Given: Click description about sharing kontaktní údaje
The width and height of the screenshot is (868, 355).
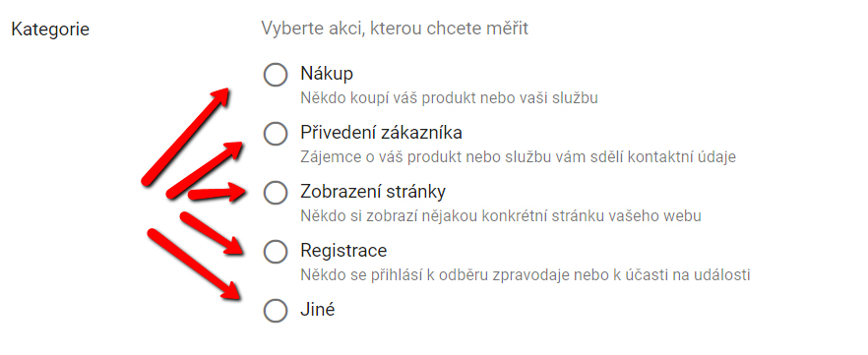Looking at the screenshot, I should point(518,157).
